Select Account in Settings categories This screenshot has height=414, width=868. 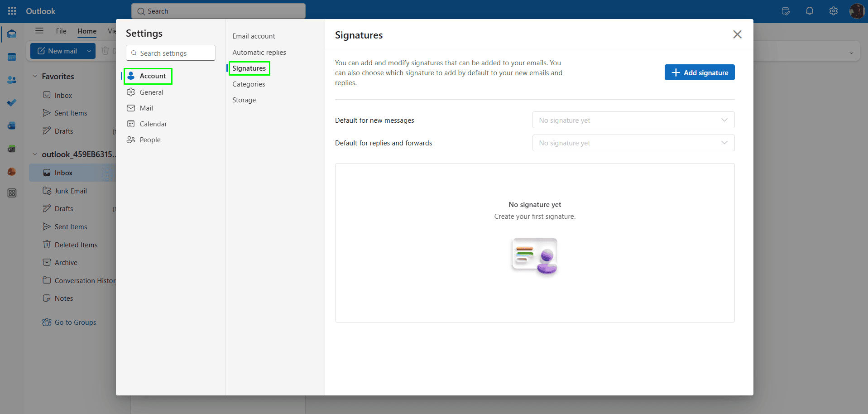click(x=148, y=76)
